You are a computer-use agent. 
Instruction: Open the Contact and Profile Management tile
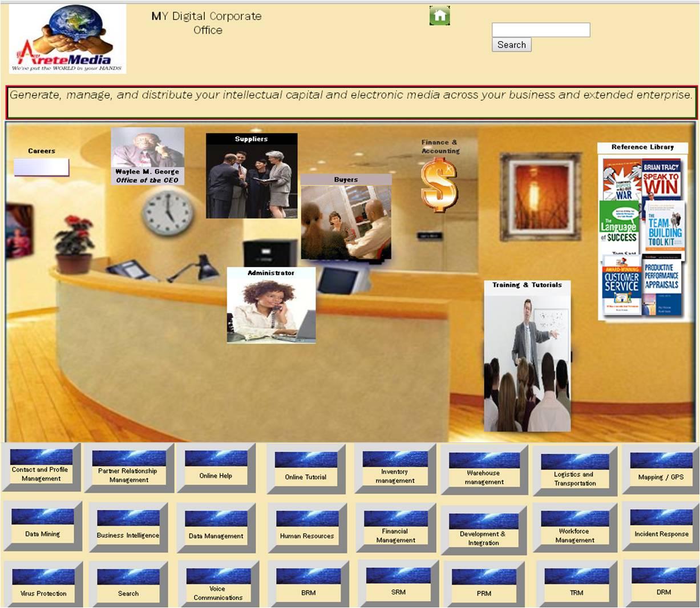point(41,468)
